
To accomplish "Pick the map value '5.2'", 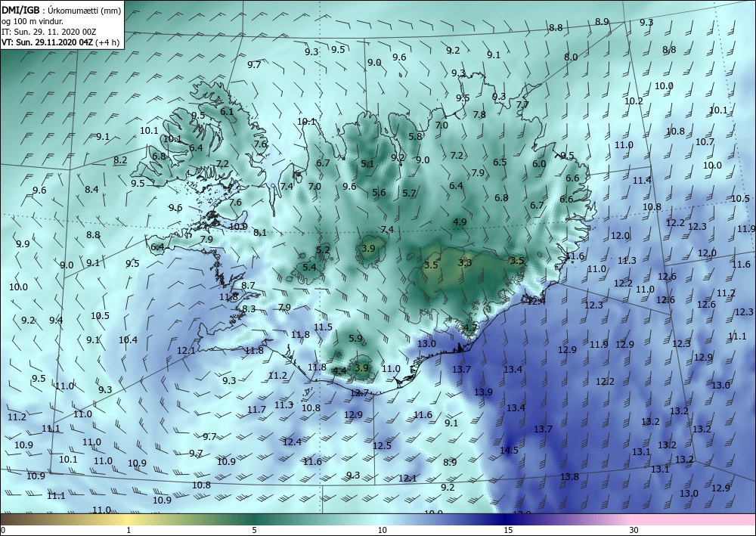I will pyautogui.click(x=323, y=249).
